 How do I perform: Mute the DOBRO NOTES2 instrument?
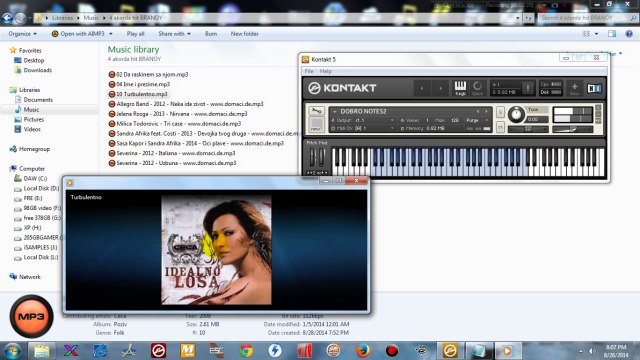point(500,127)
